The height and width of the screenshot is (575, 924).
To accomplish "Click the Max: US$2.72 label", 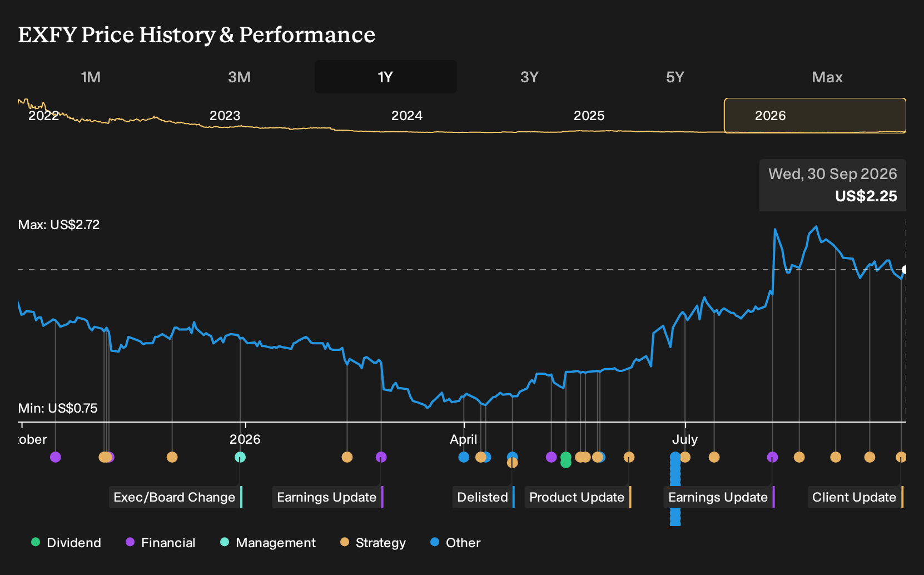I will (59, 225).
